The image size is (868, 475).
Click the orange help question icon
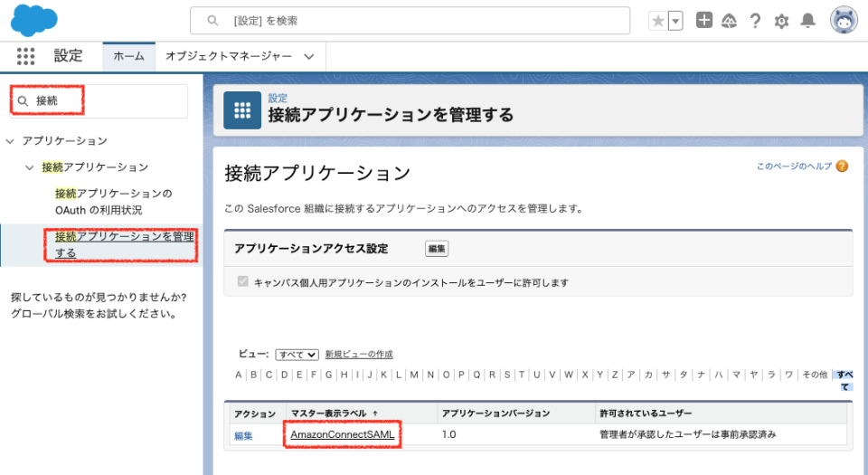pos(842,166)
